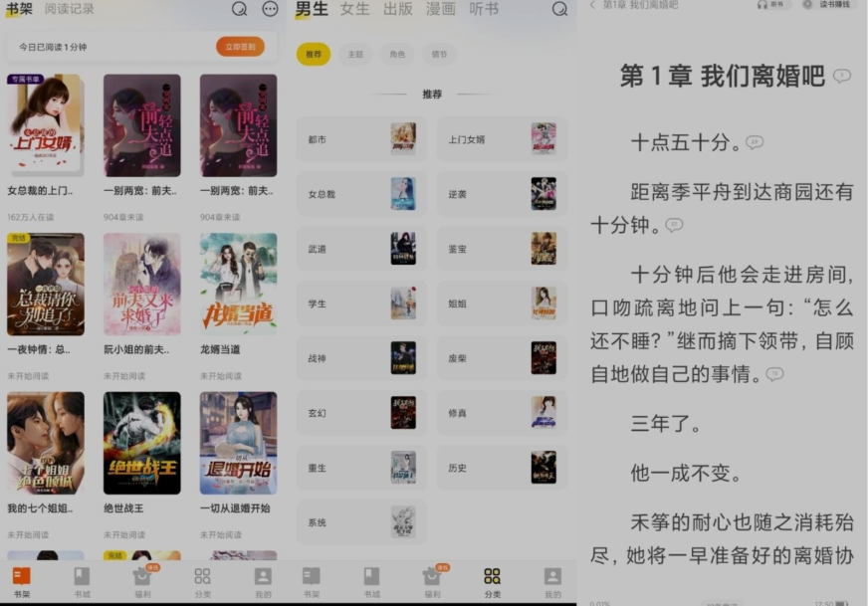This screenshot has height=606, width=868.
Task: Open the 玄幻 category card
Action: click(x=361, y=413)
